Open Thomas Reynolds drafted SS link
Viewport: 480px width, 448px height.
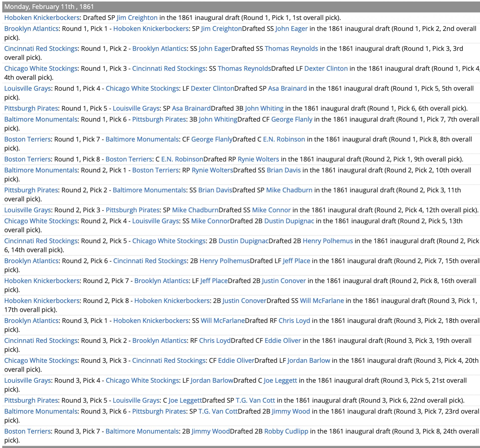[291, 49]
